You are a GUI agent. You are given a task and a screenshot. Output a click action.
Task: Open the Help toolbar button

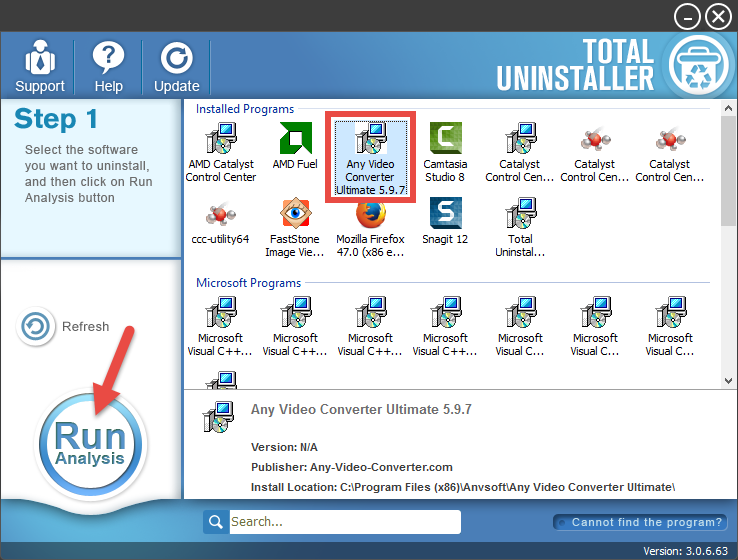(108, 66)
